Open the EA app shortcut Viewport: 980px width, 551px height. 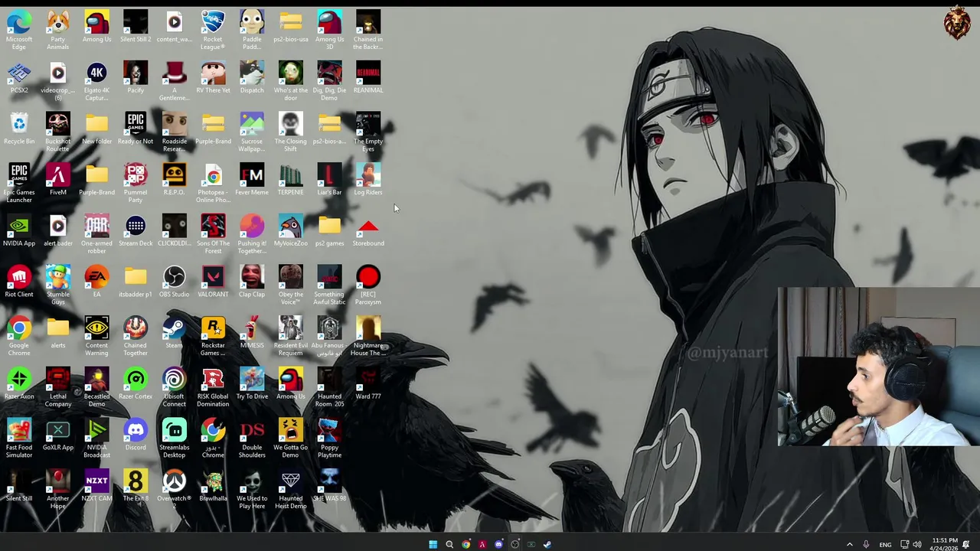[96, 282]
